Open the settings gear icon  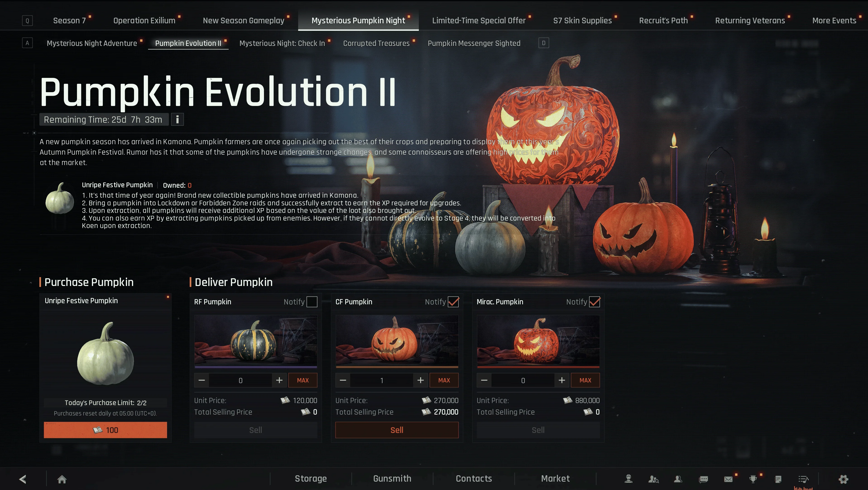[x=843, y=479]
